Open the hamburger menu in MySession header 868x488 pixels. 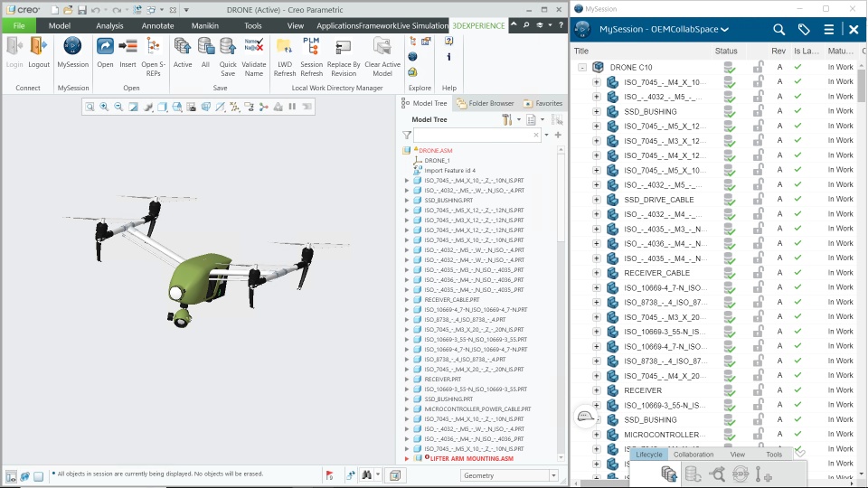pyautogui.click(x=829, y=29)
